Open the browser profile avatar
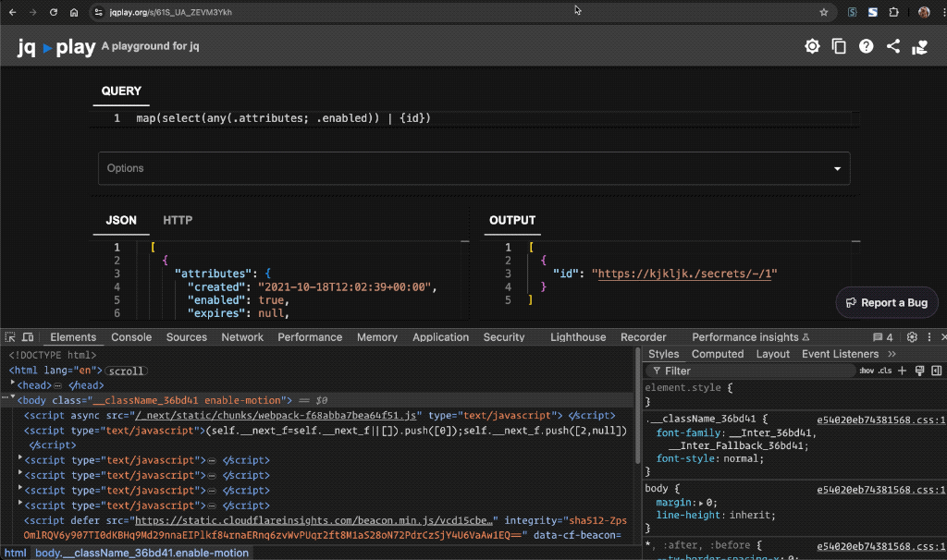This screenshot has width=947, height=560. pyautogui.click(x=924, y=12)
